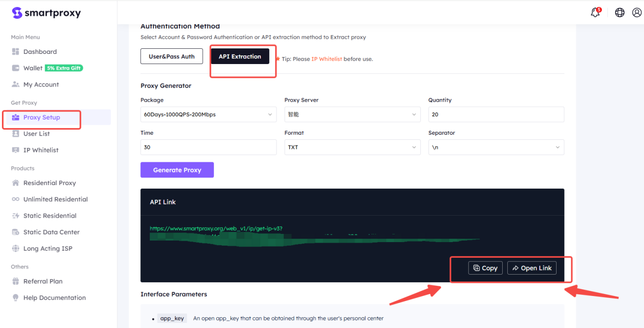Click the Static Data Center icon

(x=15, y=232)
